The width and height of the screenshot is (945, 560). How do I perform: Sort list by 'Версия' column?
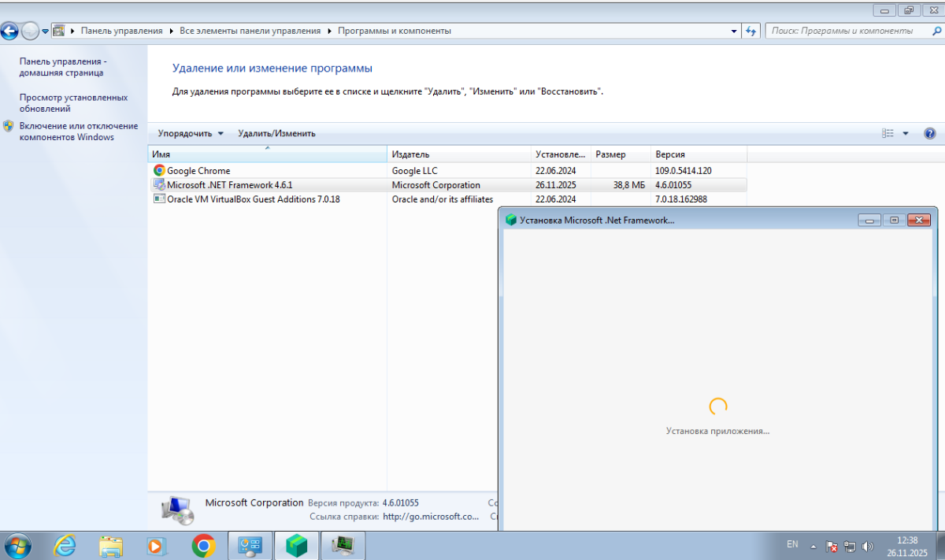[699, 154]
